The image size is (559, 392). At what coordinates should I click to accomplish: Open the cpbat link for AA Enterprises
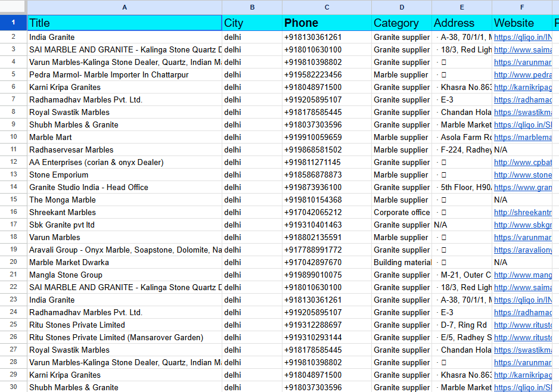click(x=523, y=162)
